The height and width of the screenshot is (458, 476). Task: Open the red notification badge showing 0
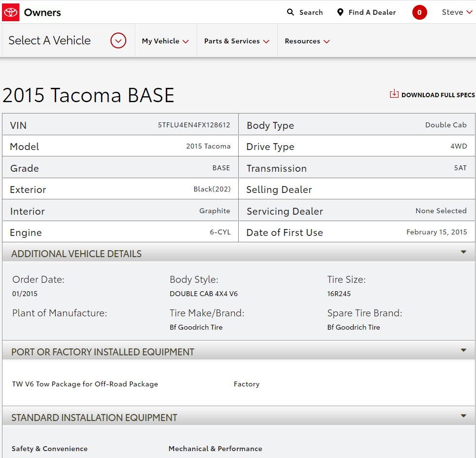tap(420, 12)
